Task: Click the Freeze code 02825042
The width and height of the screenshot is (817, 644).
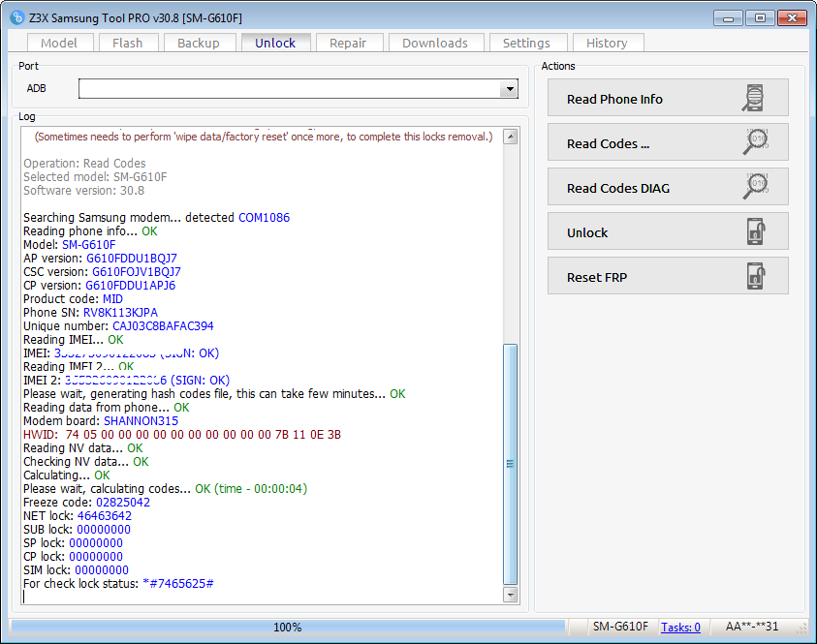Action: tap(123, 503)
